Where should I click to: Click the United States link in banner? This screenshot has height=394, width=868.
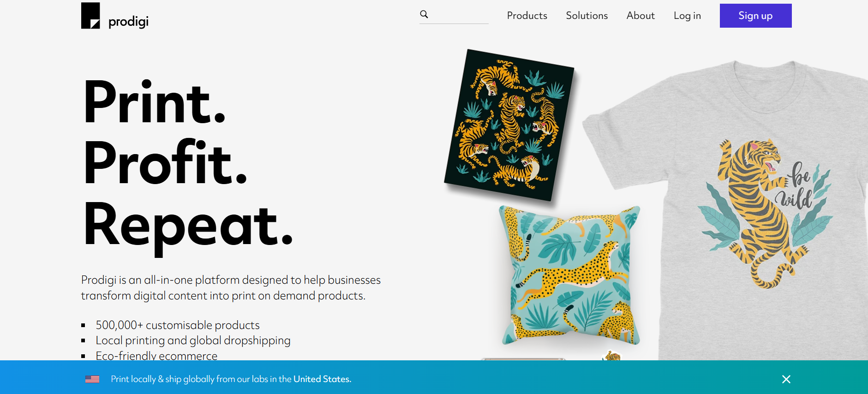tap(322, 379)
